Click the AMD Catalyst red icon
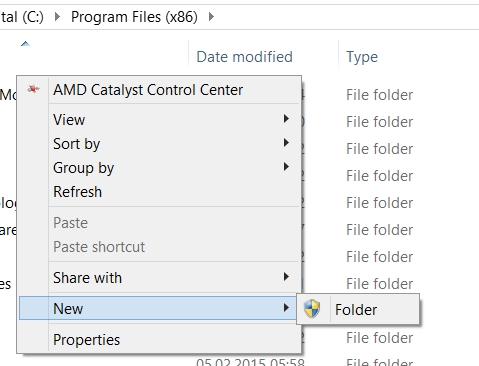 point(33,89)
